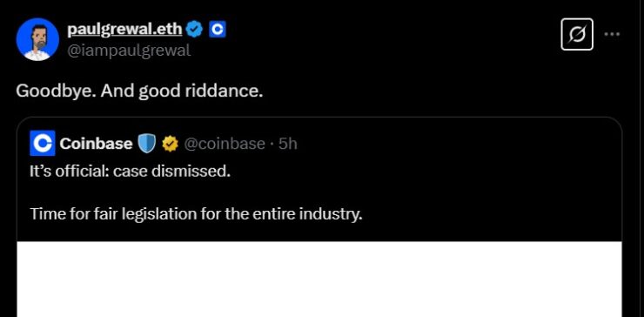
Task: Open the three-dot more options menu
Action: click(x=612, y=35)
